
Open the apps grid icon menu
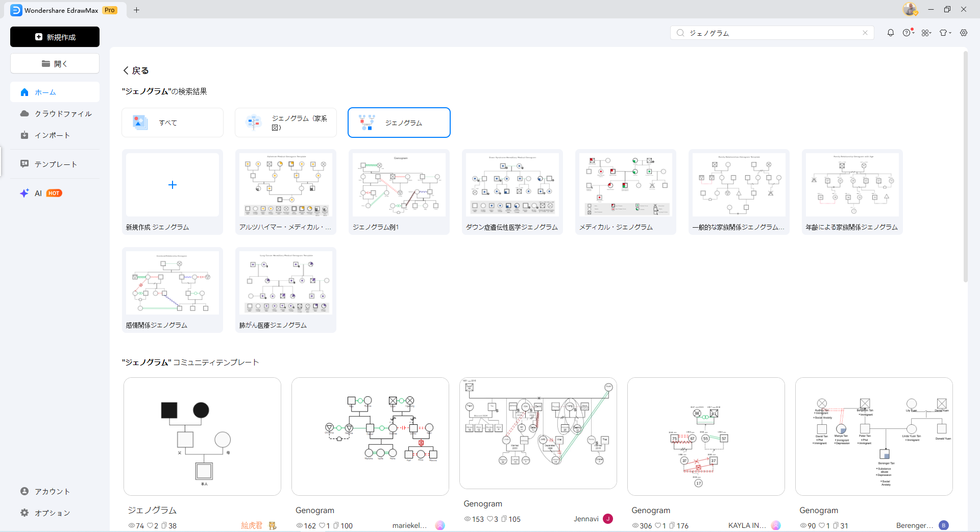926,33
